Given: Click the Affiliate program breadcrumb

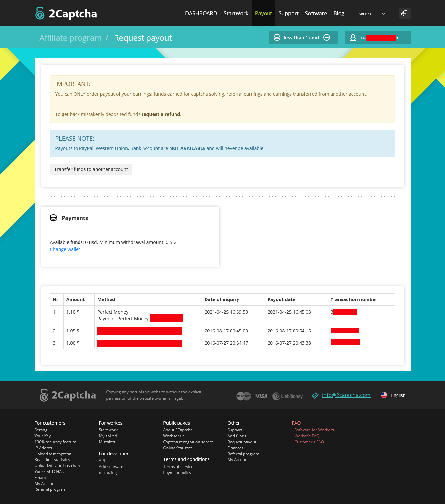Looking at the screenshot, I should point(70,38).
